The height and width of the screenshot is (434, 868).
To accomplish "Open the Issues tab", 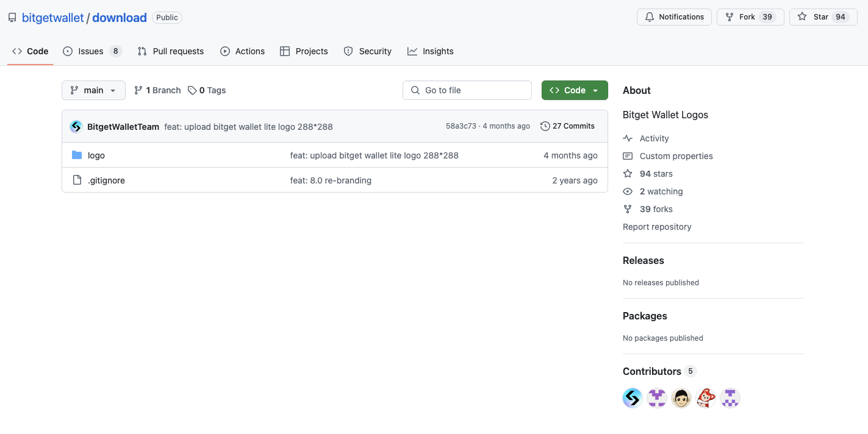I will coord(93,51).
